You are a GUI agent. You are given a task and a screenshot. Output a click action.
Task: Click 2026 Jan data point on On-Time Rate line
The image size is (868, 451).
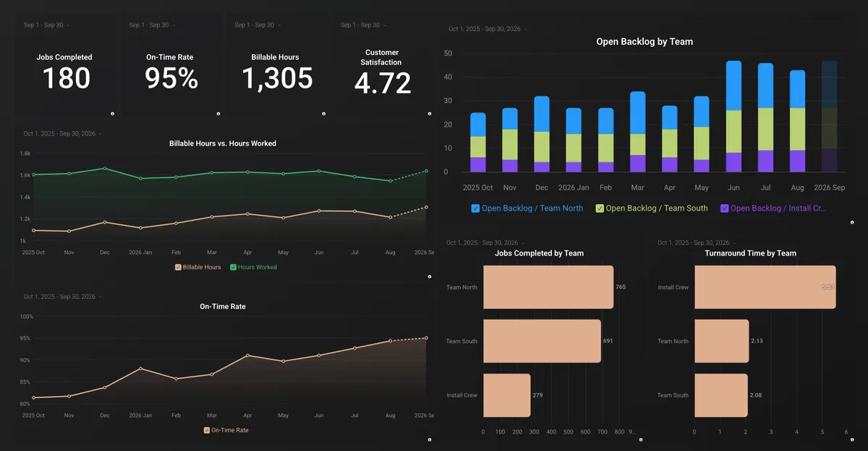[141, 368]
